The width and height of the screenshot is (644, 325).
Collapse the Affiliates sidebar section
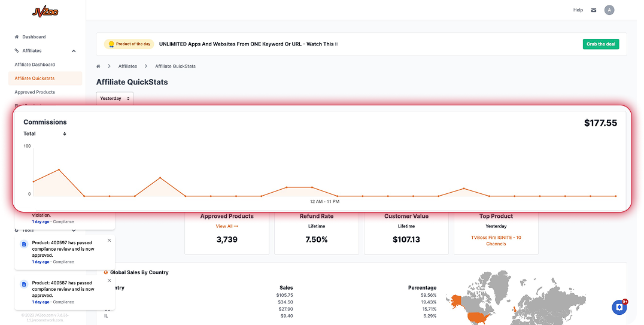coord(74,51)
